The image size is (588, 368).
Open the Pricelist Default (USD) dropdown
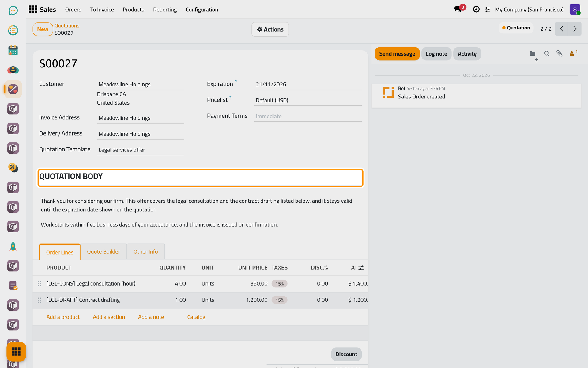pyautogui.click(x=308, y=100)
